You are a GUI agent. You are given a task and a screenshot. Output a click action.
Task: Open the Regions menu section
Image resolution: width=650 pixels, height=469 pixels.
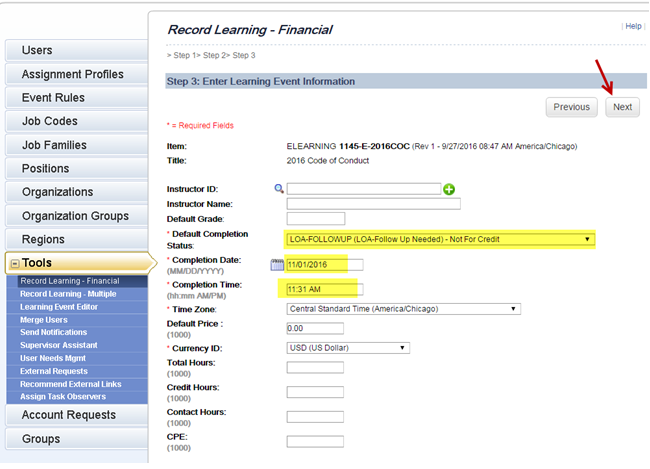pyautogui.click(x=77, y=239)
